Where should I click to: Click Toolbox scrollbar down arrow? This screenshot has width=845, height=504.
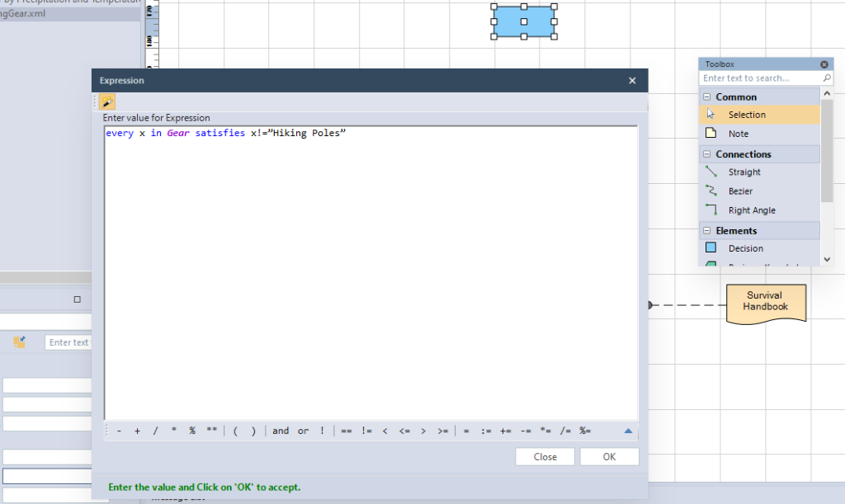tap(827, 260)
